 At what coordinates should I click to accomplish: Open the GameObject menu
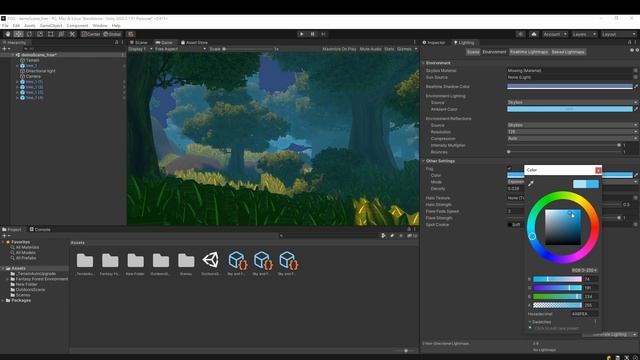coord(51,26)
